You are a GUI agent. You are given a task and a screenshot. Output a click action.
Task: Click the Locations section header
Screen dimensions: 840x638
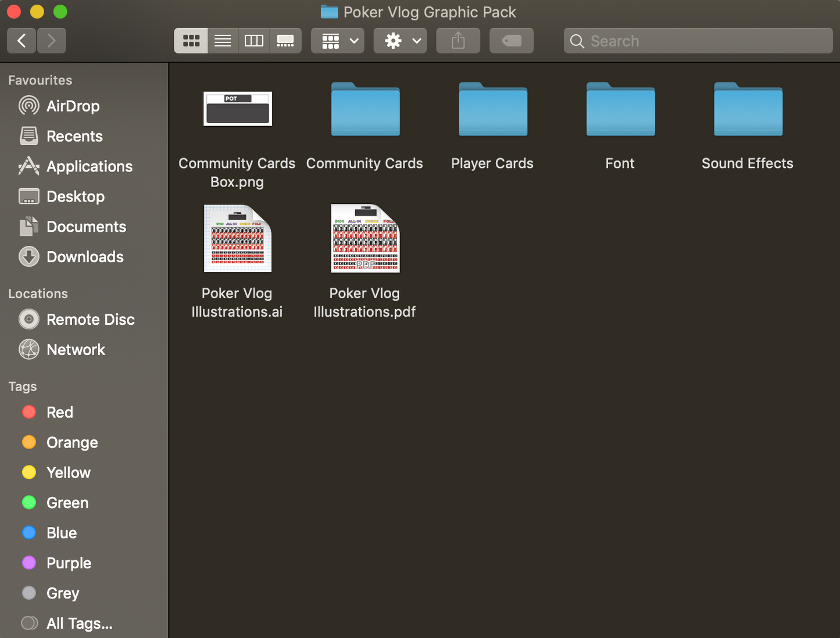(38, 294)
